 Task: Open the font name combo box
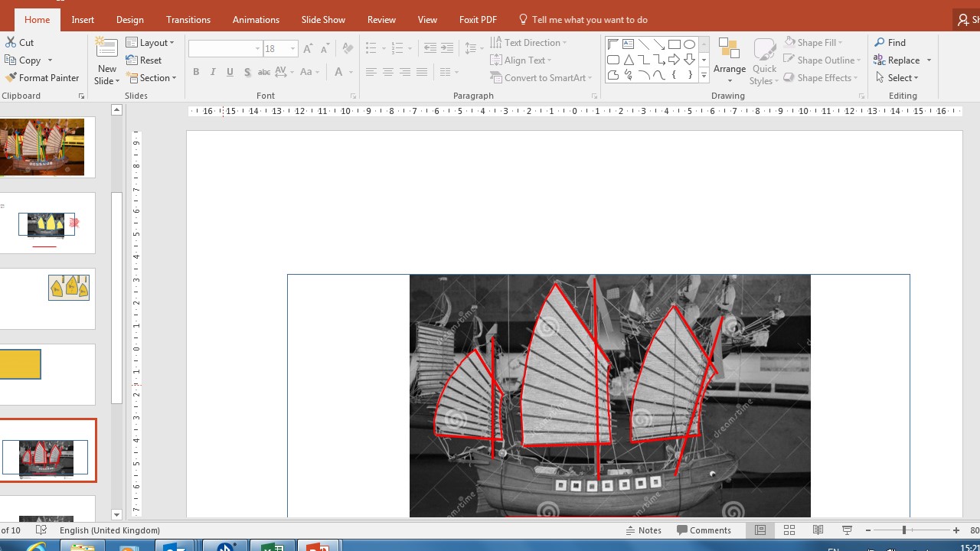click(225, 48)
